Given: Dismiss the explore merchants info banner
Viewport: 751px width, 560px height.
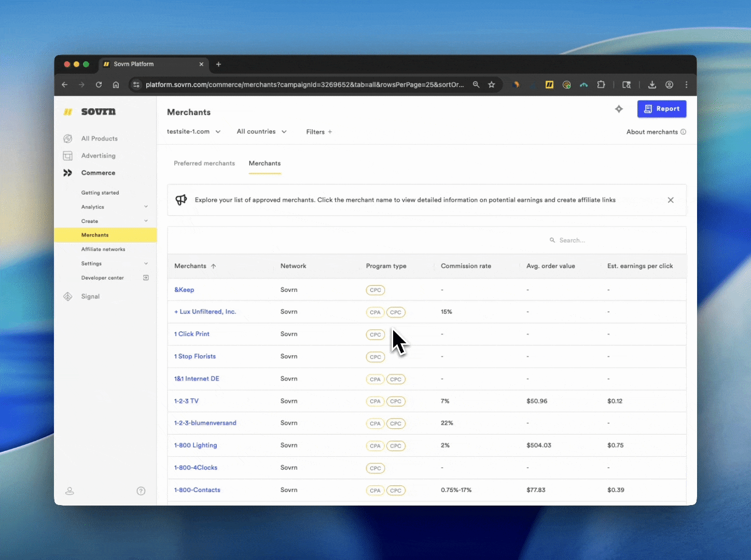Looking at the screenshot, I should pos(671,200).
